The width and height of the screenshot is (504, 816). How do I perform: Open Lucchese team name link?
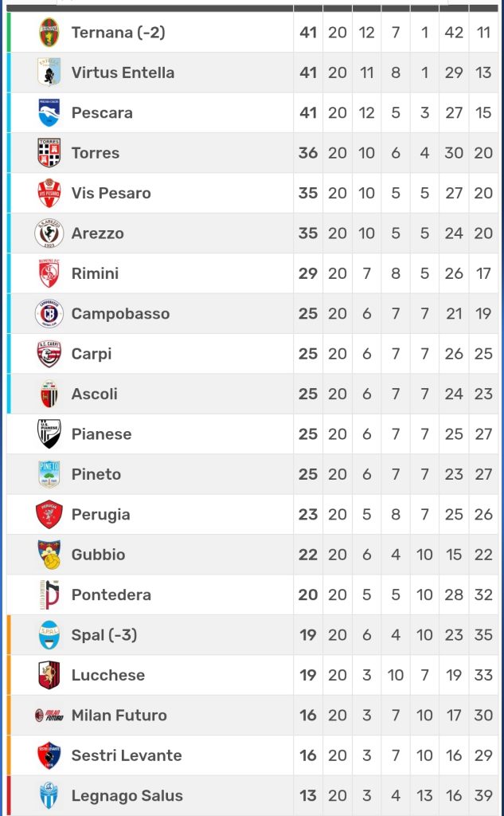[108, 675]
